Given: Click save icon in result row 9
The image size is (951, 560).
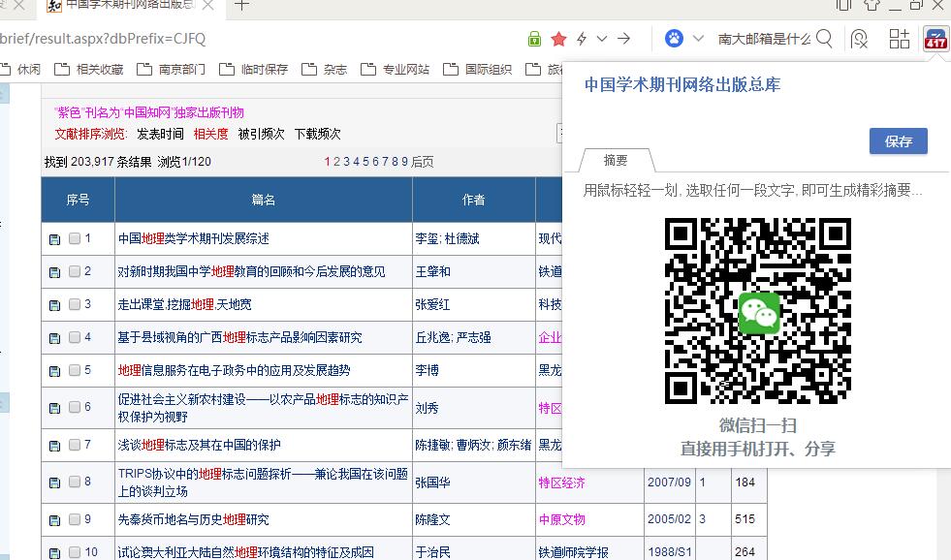Looking at the screenshot, I should pos(54,520).
